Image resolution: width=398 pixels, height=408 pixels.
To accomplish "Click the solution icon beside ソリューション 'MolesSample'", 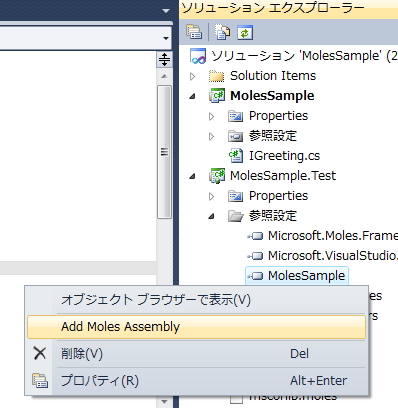I will pyautogui.click(x=198, y=56).
